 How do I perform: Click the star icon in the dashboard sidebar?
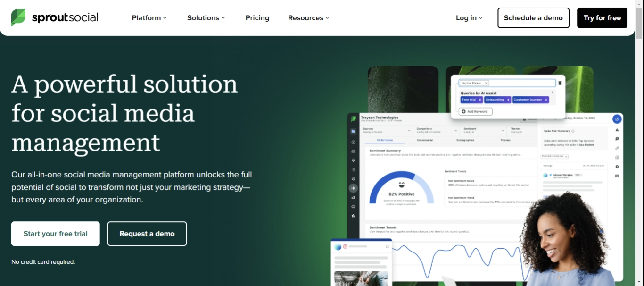(353, 216)
